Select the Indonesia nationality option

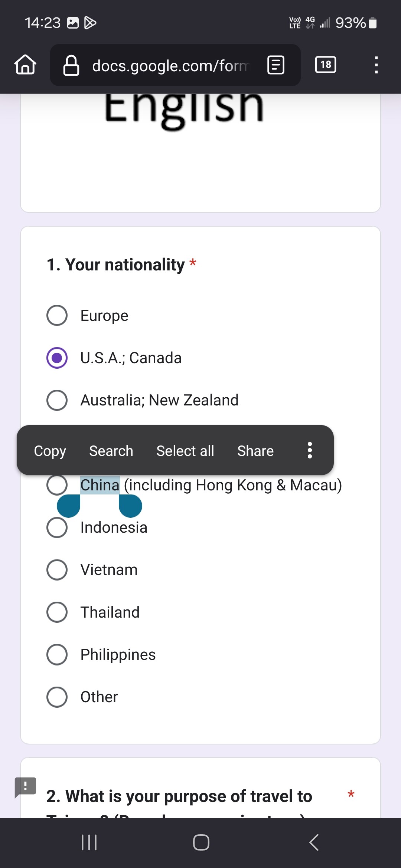coord(57,527)
